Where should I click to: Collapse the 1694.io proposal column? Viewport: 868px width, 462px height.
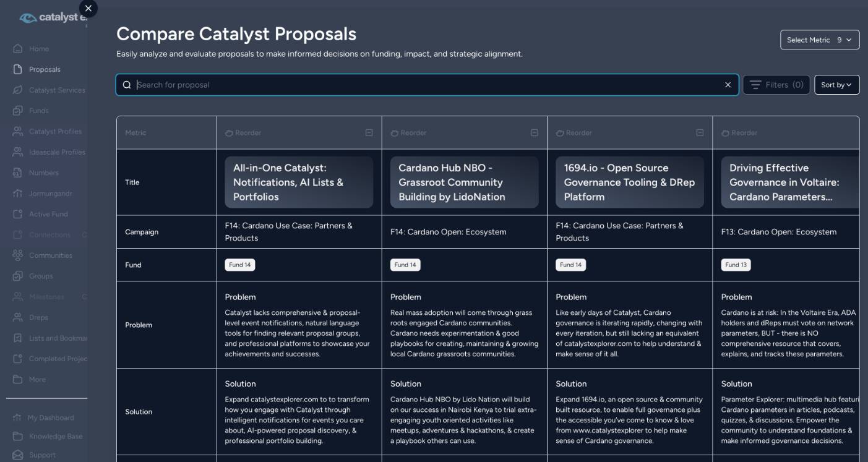700,132
